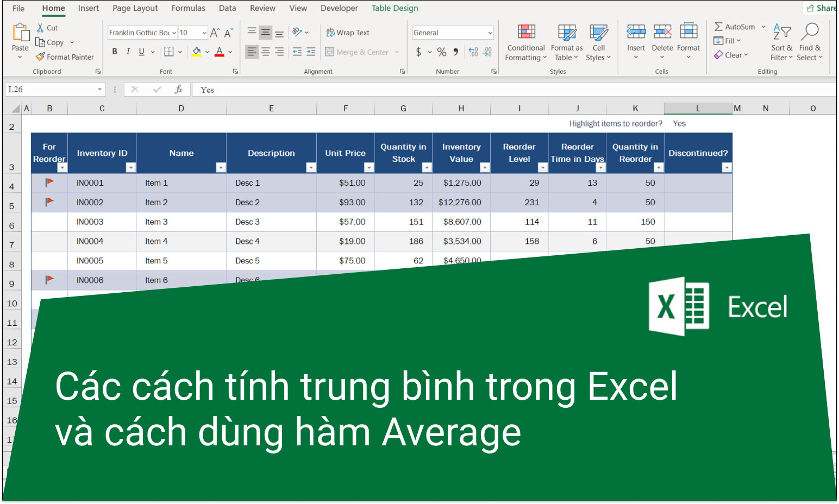Click the Orientation text angle icon
Viewport: 839px width, 504px height.
[297, 32]
